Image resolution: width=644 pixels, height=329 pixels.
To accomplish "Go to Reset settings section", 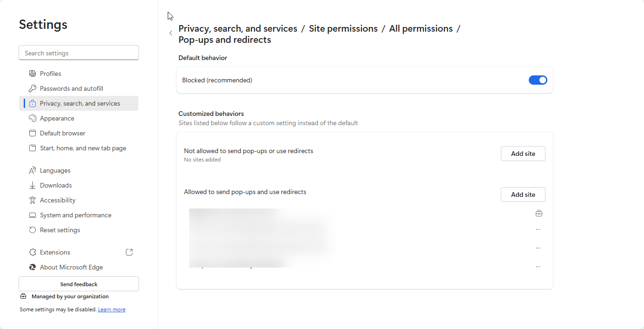I will click(x=59, y=230).
